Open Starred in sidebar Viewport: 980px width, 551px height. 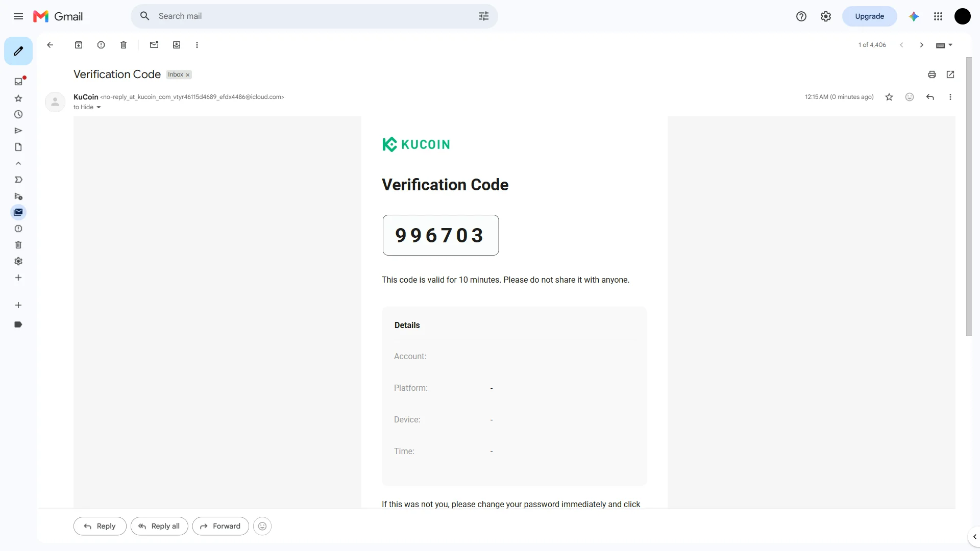coord(18,98)
